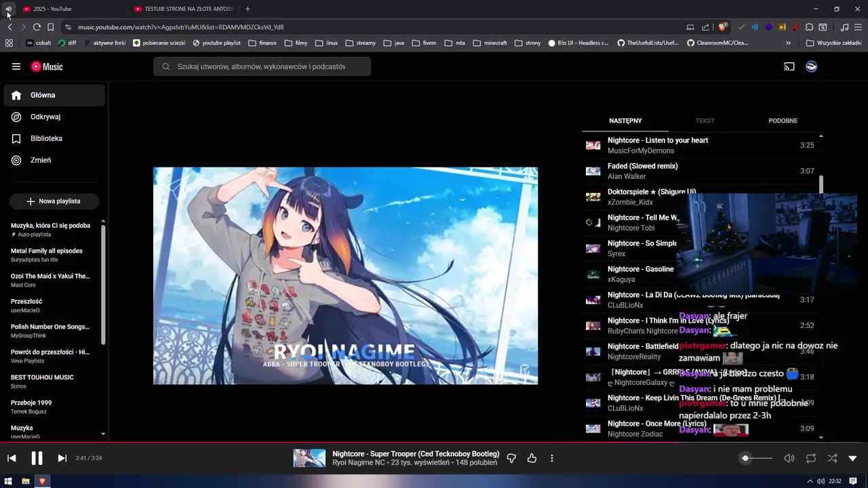
Task: Open new browser tab
Action: pos(248,9)
